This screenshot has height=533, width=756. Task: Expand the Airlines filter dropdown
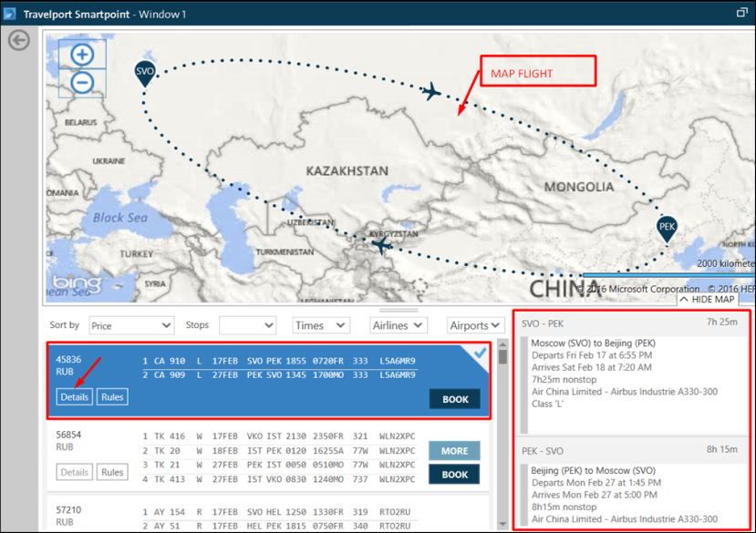tap(398, 326)
